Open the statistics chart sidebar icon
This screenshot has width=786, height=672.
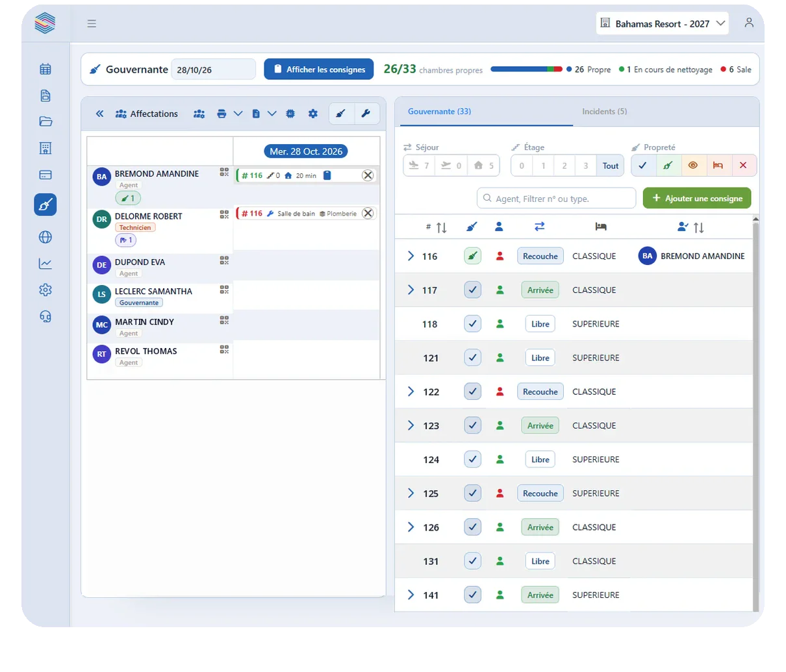[x=45, y=264]
